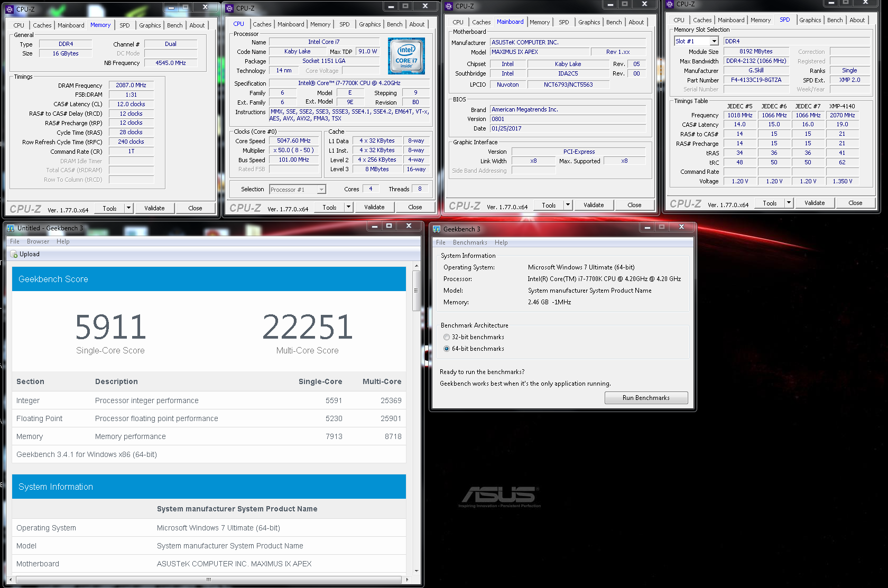Open the Tools dropdown arrow in CPU tab window
888x588 pixels.
(348, 207)
